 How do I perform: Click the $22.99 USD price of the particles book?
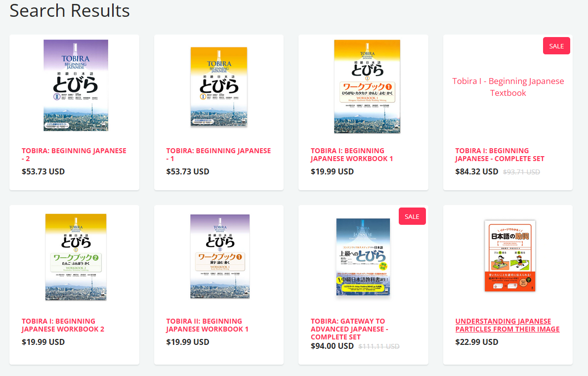[477, 342]
